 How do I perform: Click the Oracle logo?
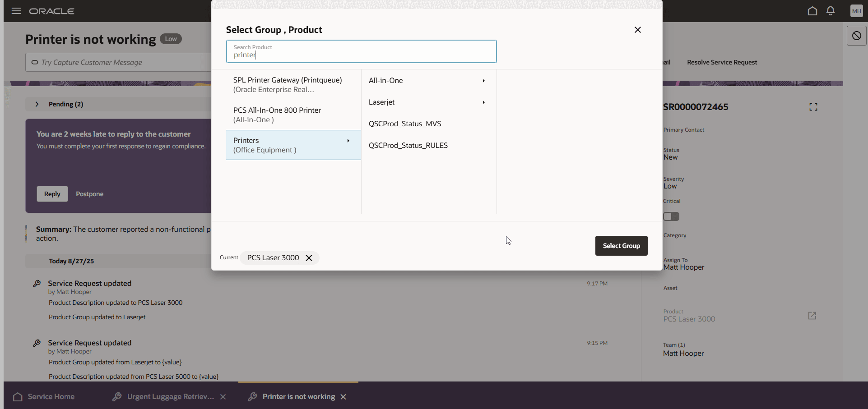click(52, 11)
